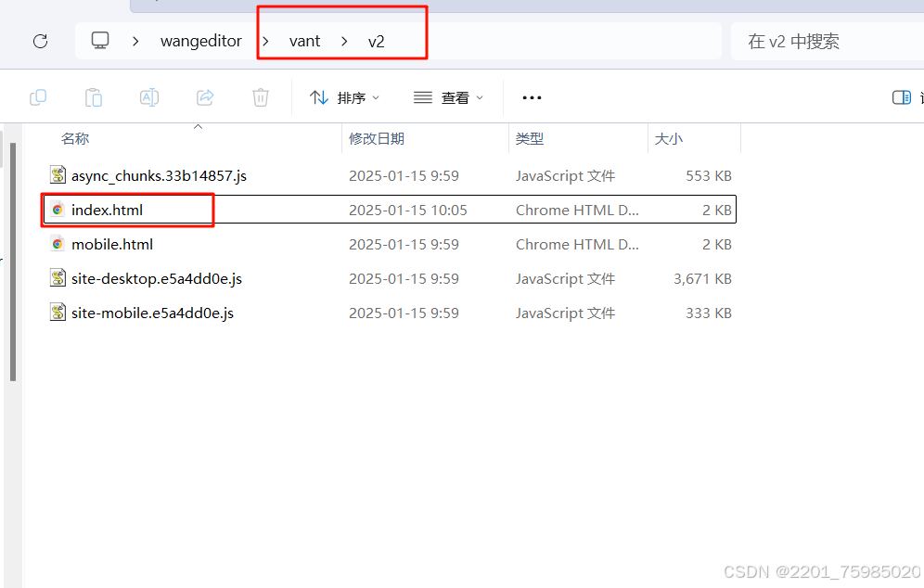This screenshot has width=924, height=588.
Task: Click the JavaScript icon beside async_chunks.33b14857.js
Action: [58, 175]
